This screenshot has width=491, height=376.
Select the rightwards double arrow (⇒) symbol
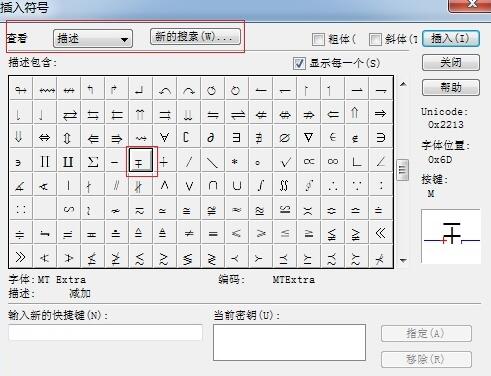[380, 113]
